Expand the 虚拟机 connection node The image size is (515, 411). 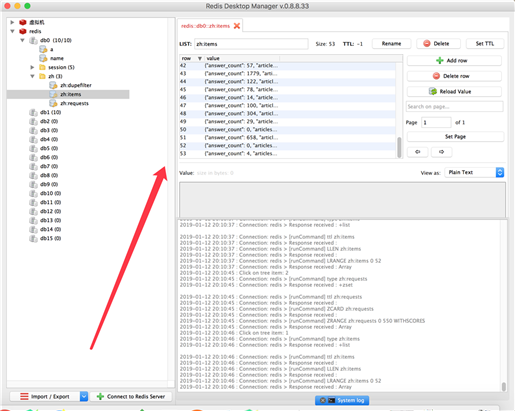(x=12, y=22)
